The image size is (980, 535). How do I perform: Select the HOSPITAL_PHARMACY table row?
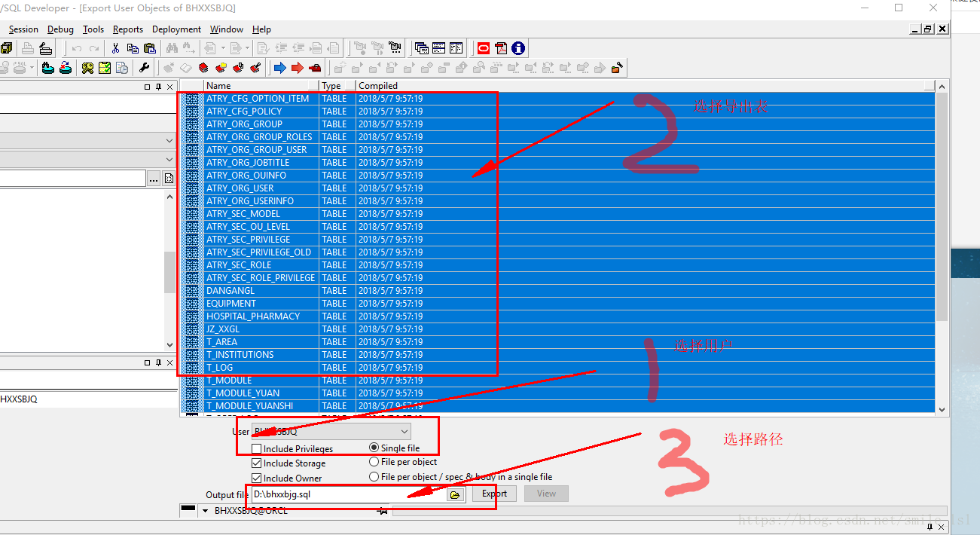click(557, 316)
